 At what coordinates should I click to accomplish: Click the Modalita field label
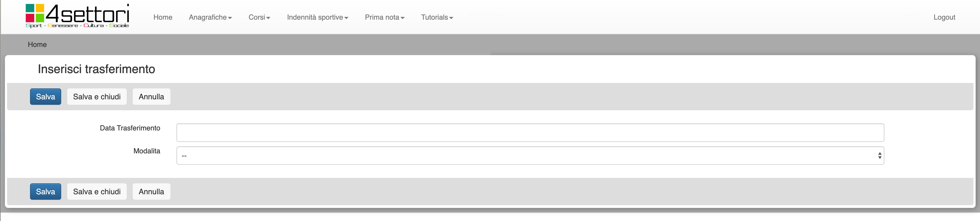[146, 151]
